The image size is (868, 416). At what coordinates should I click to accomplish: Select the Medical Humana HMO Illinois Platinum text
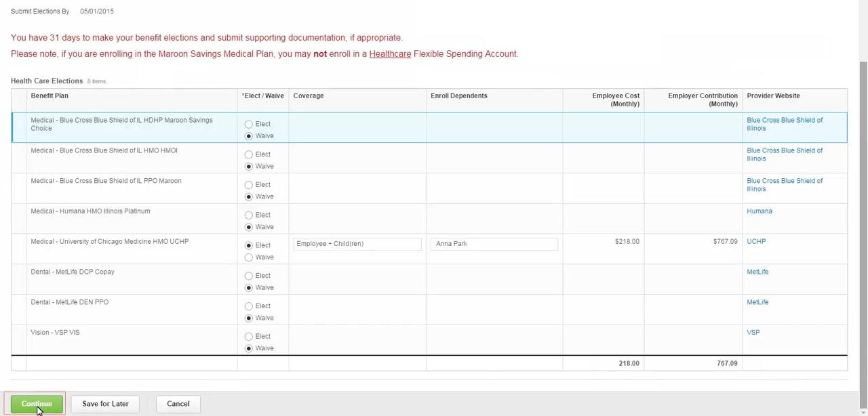coord(90,211)
